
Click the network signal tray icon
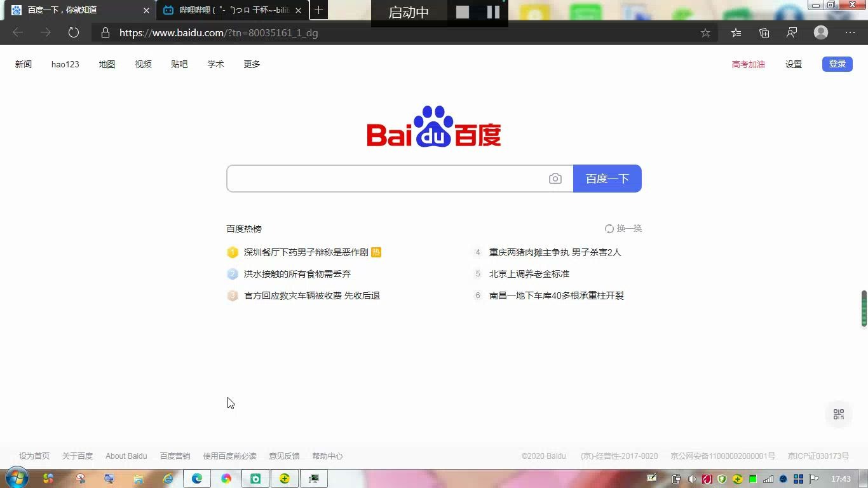pyautogui.click(x=768, y=479)
